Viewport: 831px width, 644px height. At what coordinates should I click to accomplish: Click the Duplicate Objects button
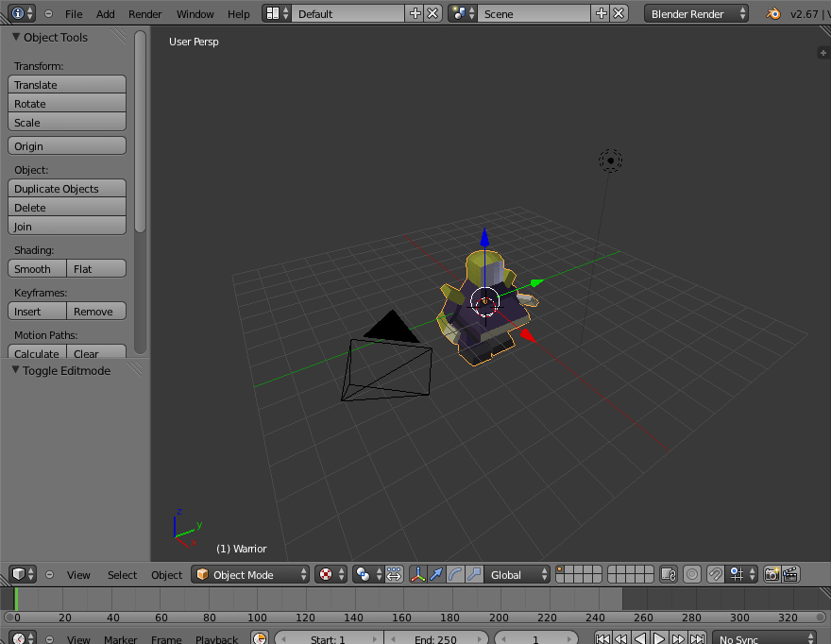click(x=66, y=188)
